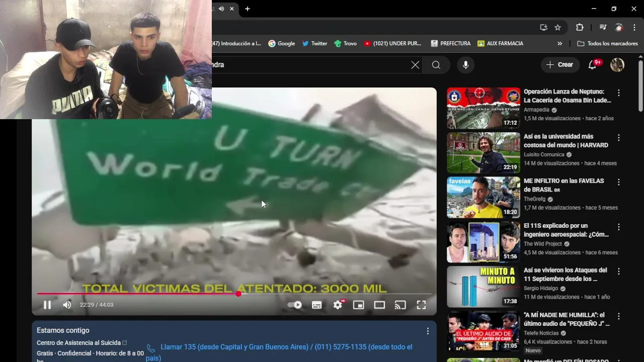Open the Pequeño J audio thumbnail
This screenshot has height=362, width=644.
(484, 331)
